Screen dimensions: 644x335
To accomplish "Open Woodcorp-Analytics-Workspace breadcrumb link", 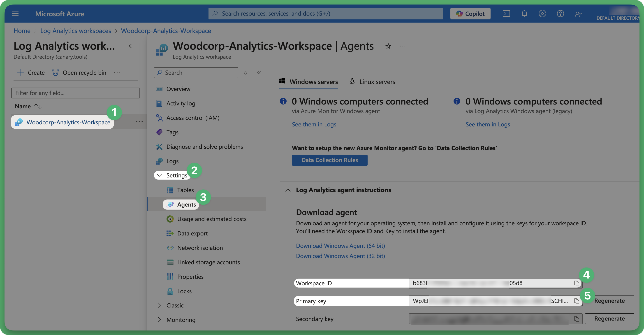I will pos(166,30).
